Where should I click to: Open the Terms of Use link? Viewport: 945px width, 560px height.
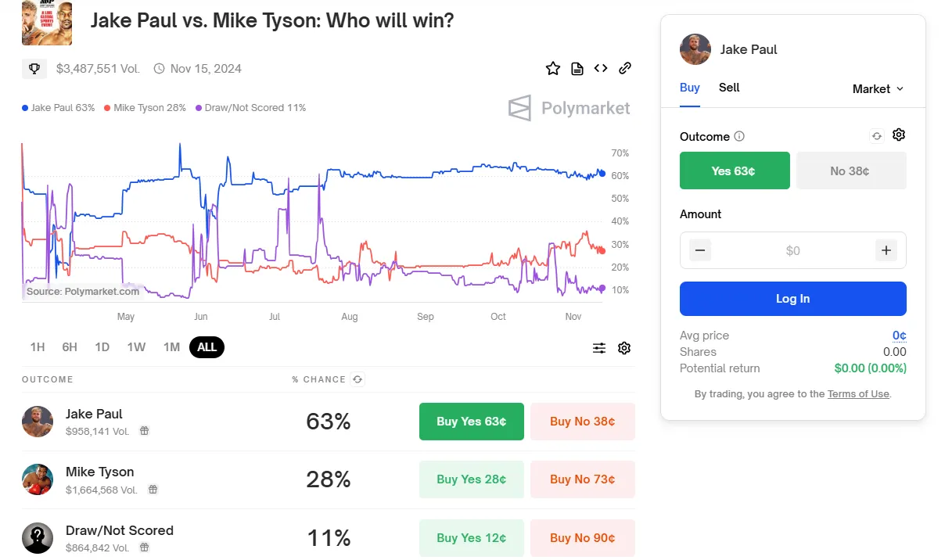858,394
